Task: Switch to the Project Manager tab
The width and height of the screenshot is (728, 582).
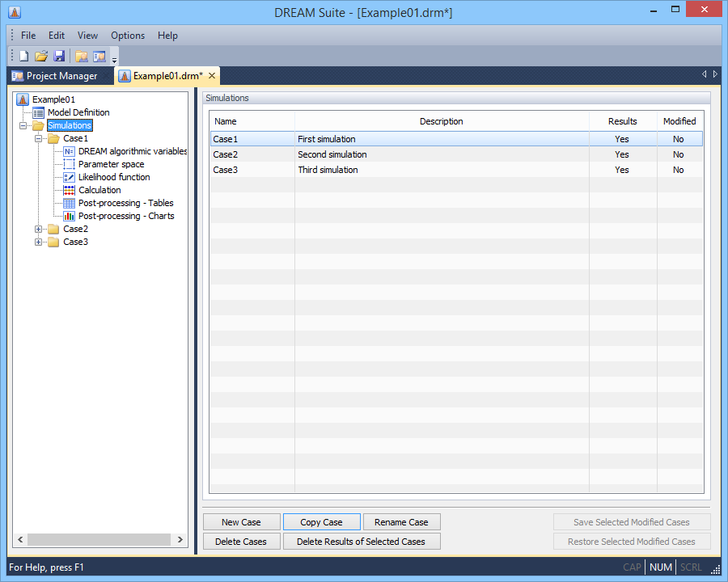Action: 61,76
